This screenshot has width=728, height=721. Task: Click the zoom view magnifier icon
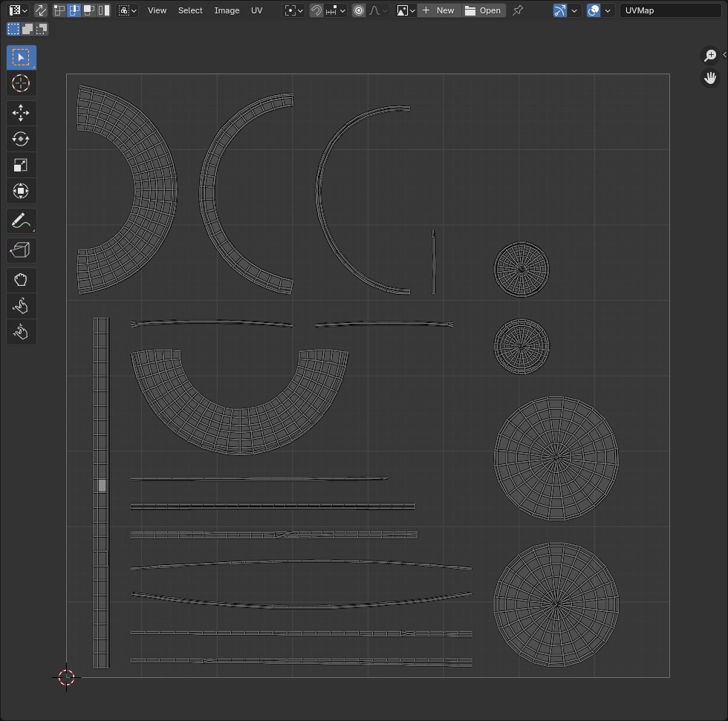click(710, 55)
